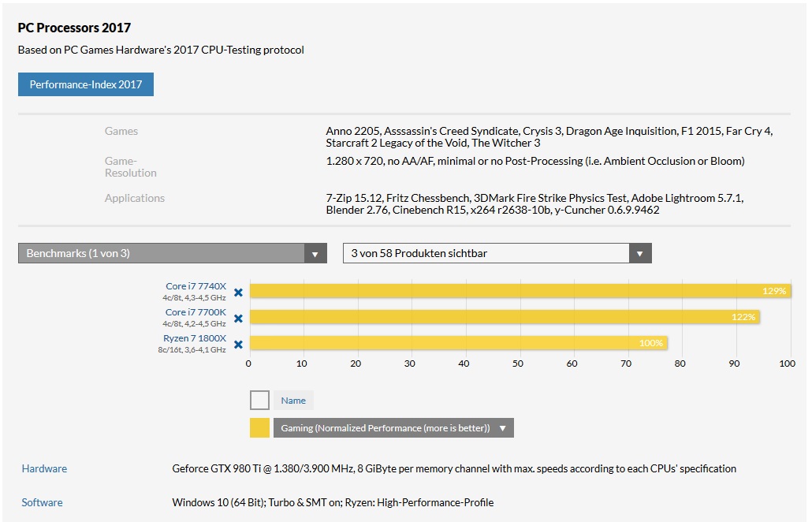Image resolution: width=812 pixels, height=522 pixels.
Task: Click the 4c/8t, 4,2-4,5 GHz spec text
Action: click(194, 323)
